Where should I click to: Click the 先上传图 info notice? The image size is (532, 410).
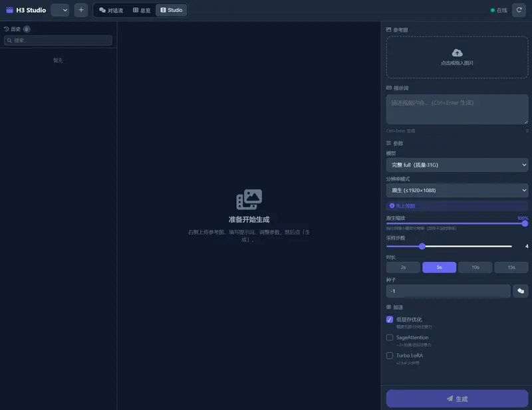pos(457,206)
